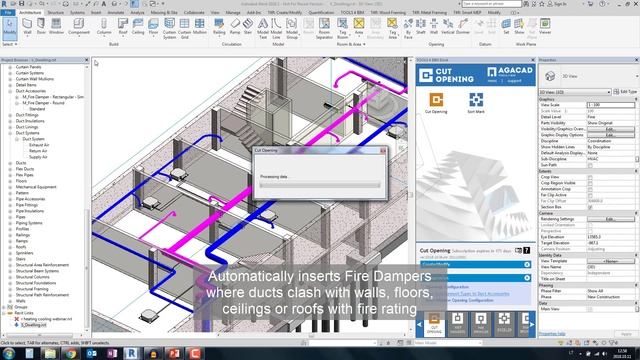Screen dimensions: 640x360
Task: Click the View Template None button
Action: pos(611,261)
